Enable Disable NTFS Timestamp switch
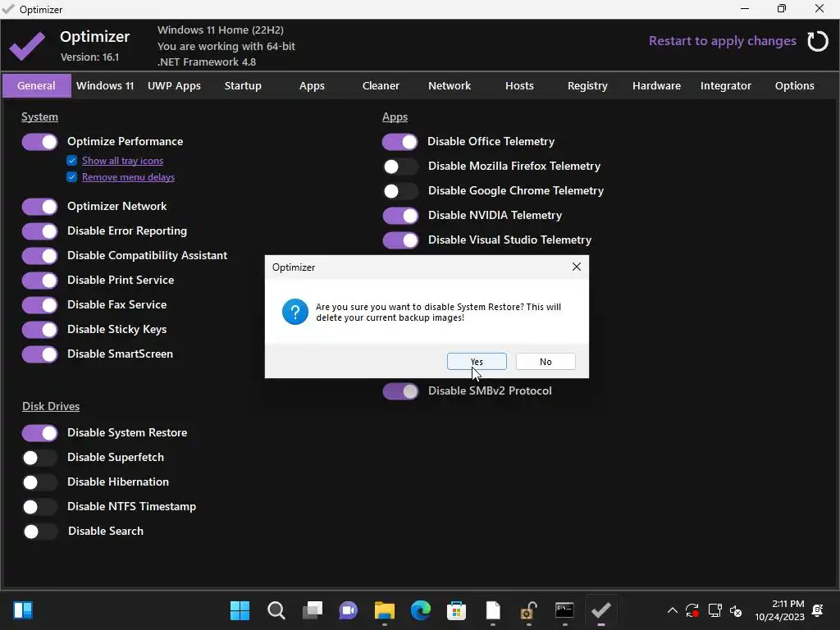840x630 pixels. point(39,507)
